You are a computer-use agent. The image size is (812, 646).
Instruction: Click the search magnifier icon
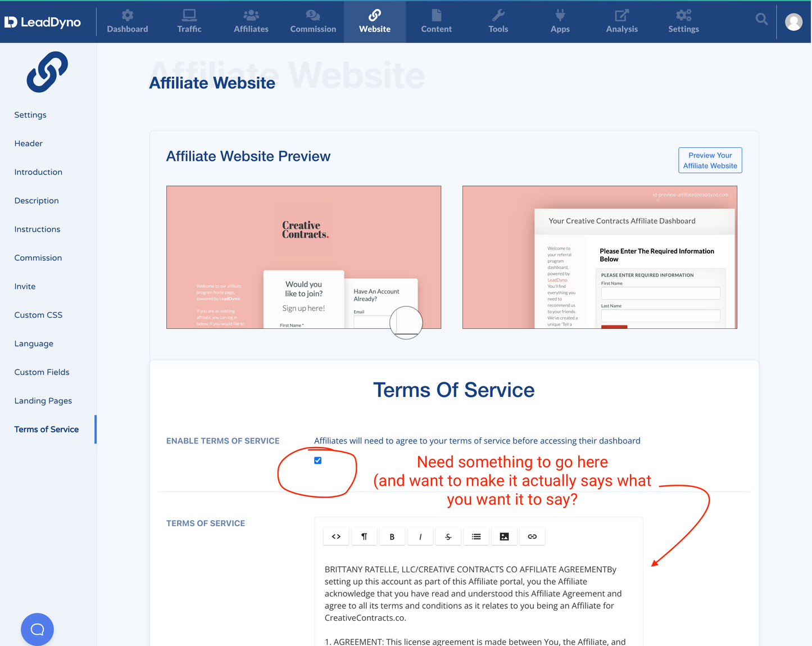(761, 19)
